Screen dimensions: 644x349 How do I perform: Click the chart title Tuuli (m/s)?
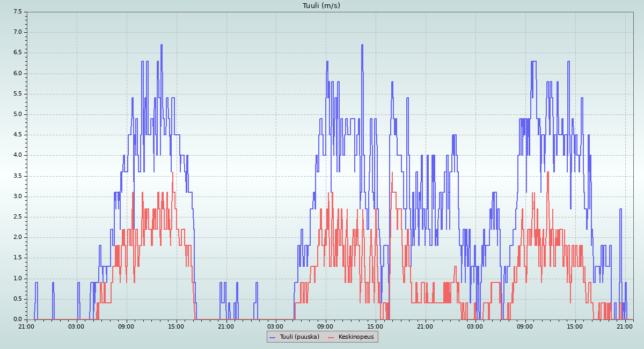click(321, 6)
